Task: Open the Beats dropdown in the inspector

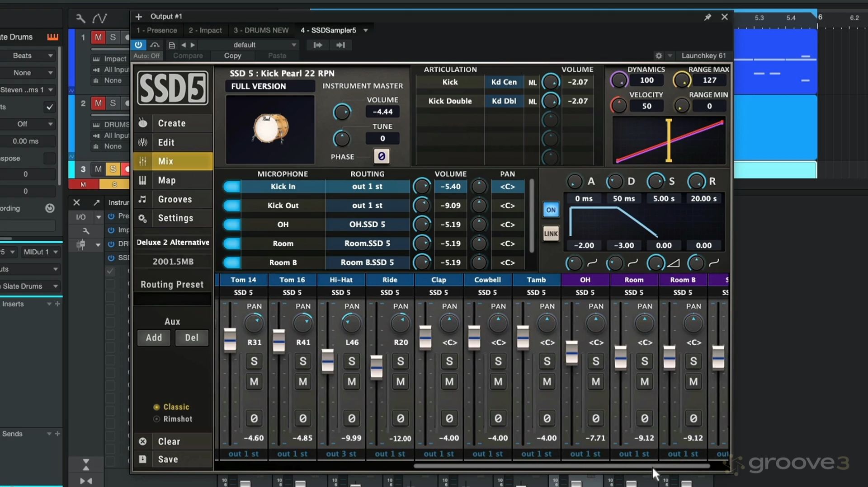Action: pyautogui.click(x=28, y=56)
